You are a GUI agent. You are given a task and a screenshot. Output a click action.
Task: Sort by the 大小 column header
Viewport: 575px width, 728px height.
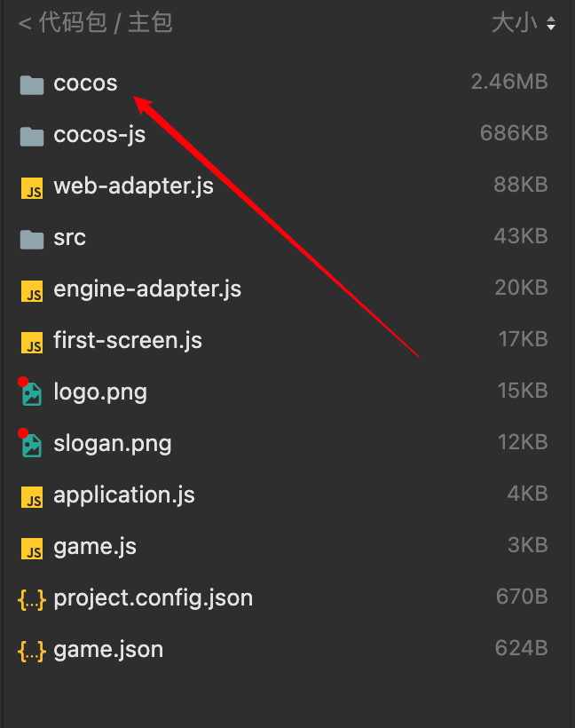515,23
